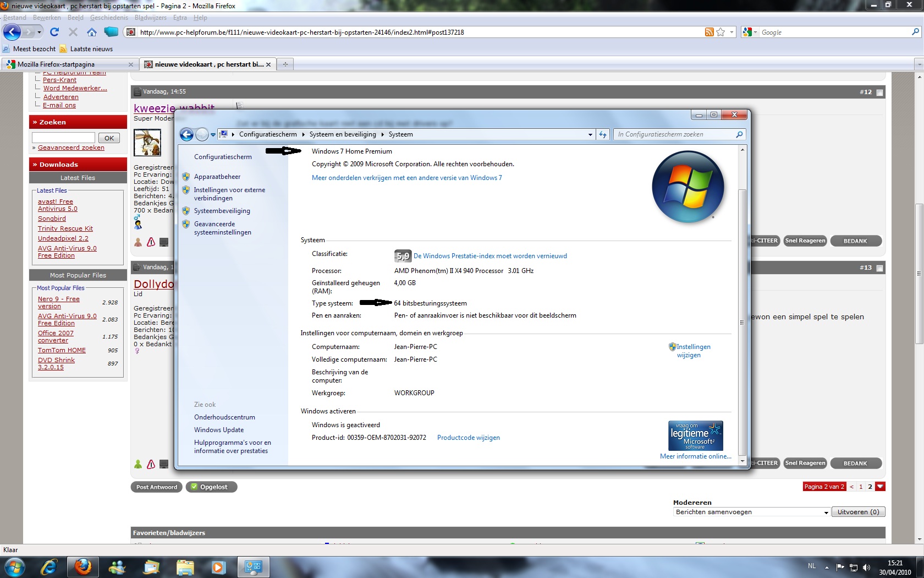Open the Bewerken menu
Viewport: 924px width, 578px height.
pos(47,18)
